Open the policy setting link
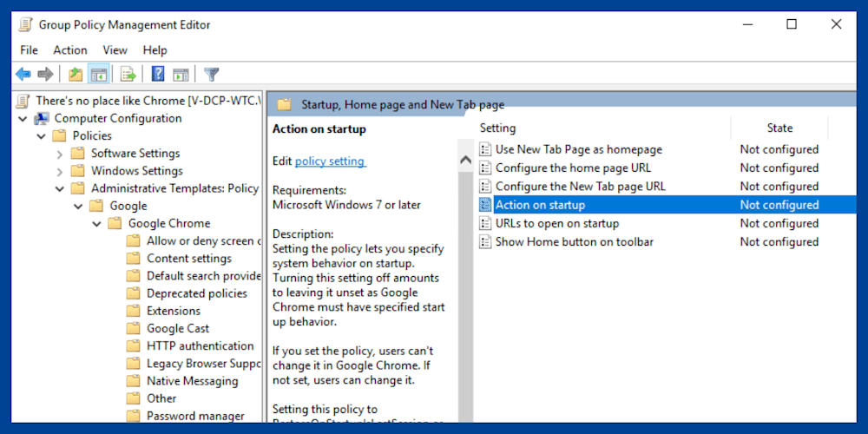Image resolution: width=868 pixels, height=434 pixels. 331,161
